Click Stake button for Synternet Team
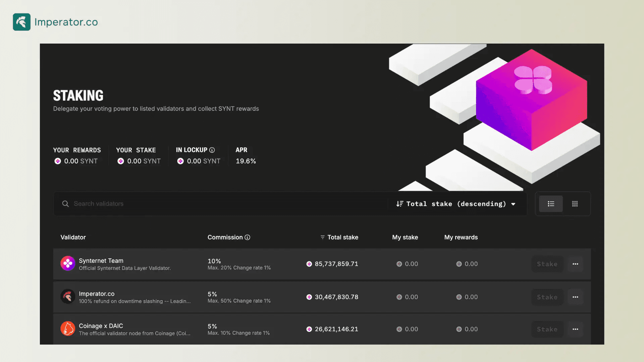 click(x=547, y=264)
